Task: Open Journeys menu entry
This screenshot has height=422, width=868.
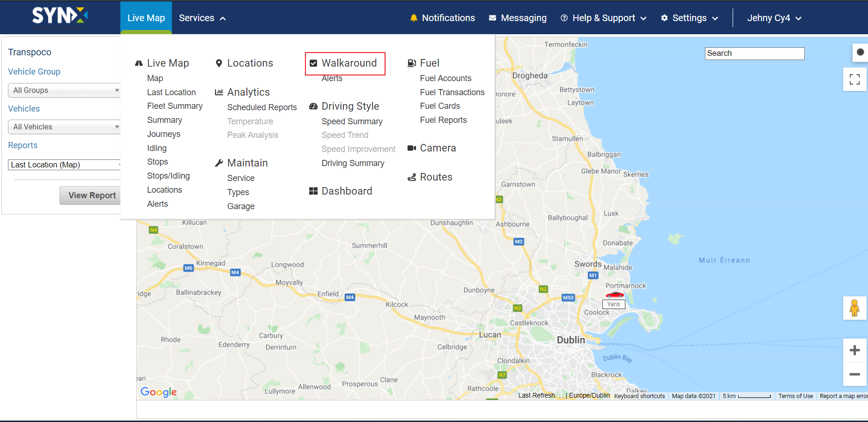Action: [x=163, y=134]
